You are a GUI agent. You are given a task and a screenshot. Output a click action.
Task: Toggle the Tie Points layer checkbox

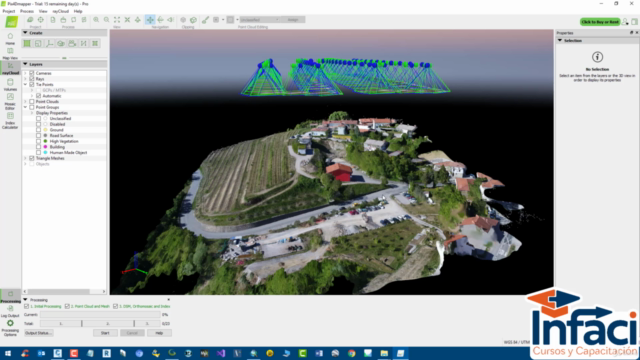click(x=32, y=84)
